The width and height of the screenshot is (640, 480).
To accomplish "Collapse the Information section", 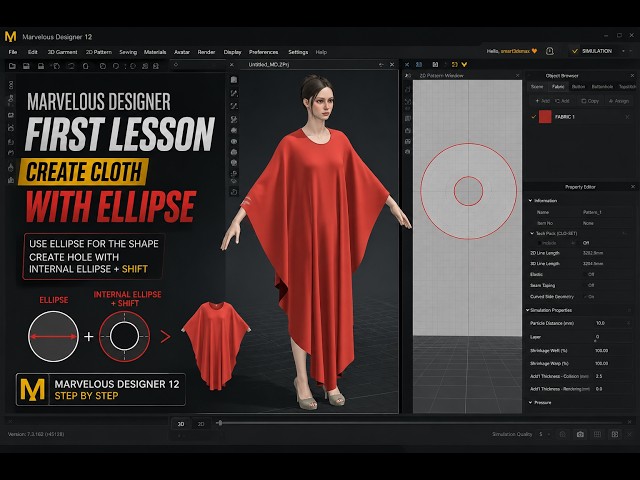I will tap(531, 200).
